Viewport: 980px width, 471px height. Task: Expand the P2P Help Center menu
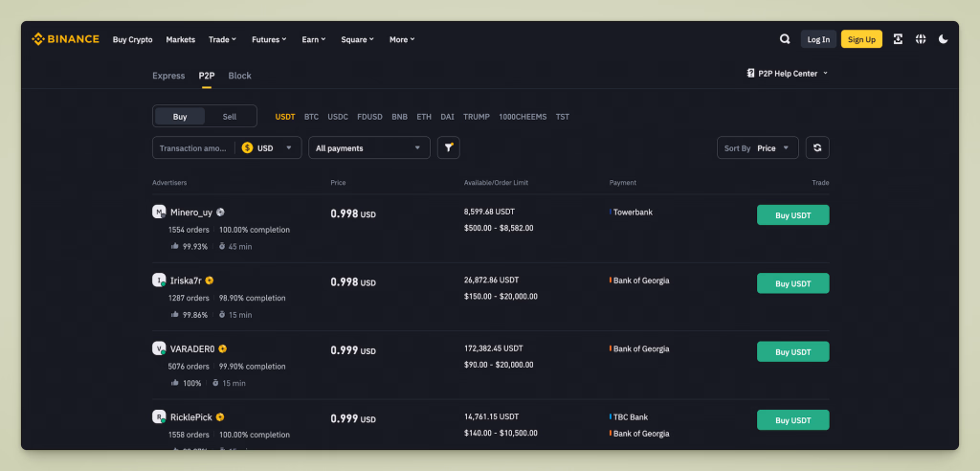788,73
